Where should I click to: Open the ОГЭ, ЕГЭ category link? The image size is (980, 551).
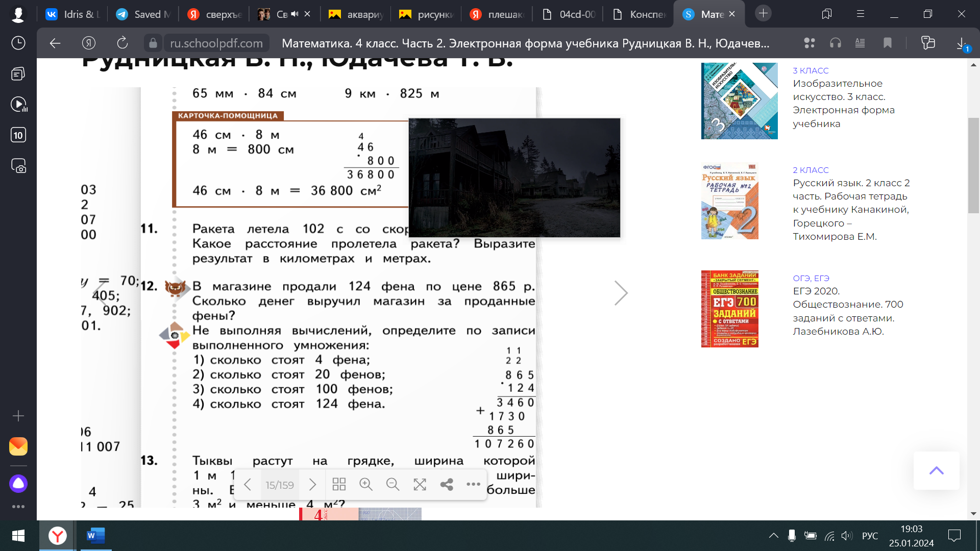click(x=811, y=278)
